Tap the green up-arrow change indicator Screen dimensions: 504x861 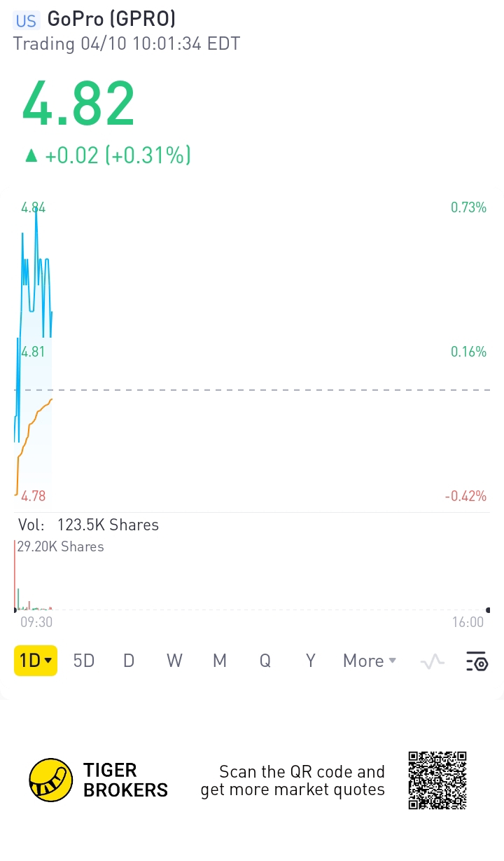31,156
